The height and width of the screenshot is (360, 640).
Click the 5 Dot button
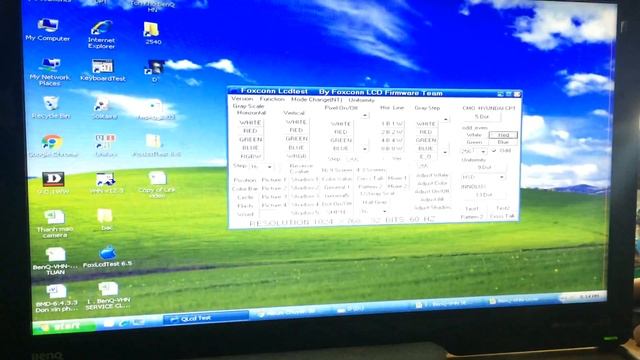tap(482, 117)
